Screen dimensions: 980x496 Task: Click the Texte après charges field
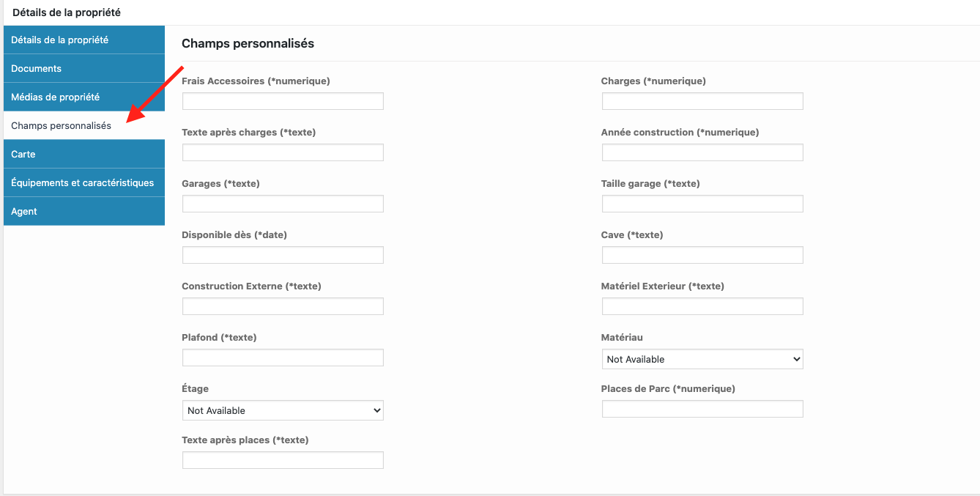pyautogui.click(x=283, y=152)
